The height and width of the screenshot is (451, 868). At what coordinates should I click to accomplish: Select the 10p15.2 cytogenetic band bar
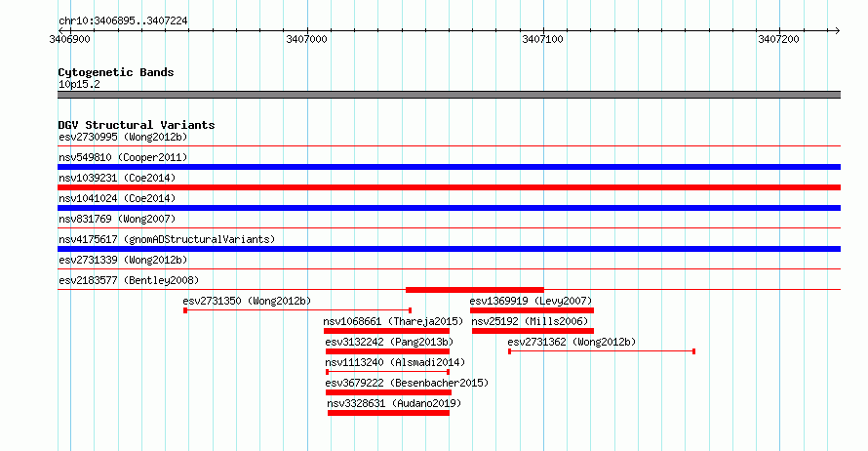tap(449, 95)
